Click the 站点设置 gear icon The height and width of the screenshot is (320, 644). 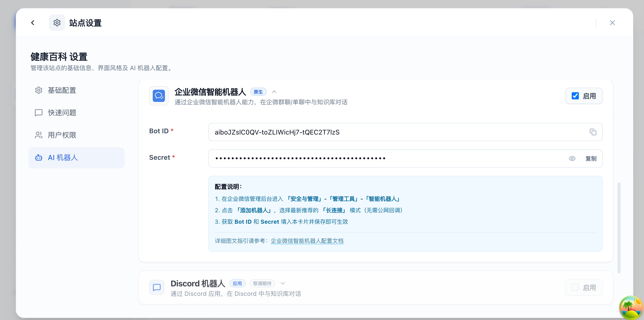[57, 23]
